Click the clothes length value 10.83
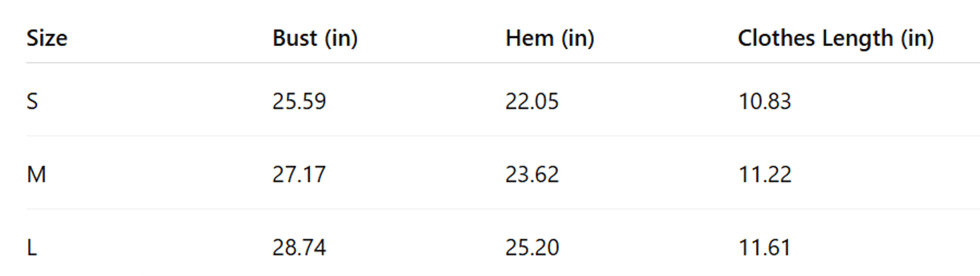Image resolution: width=980 pixels, height=276 pixels. (x=765, y=102)
